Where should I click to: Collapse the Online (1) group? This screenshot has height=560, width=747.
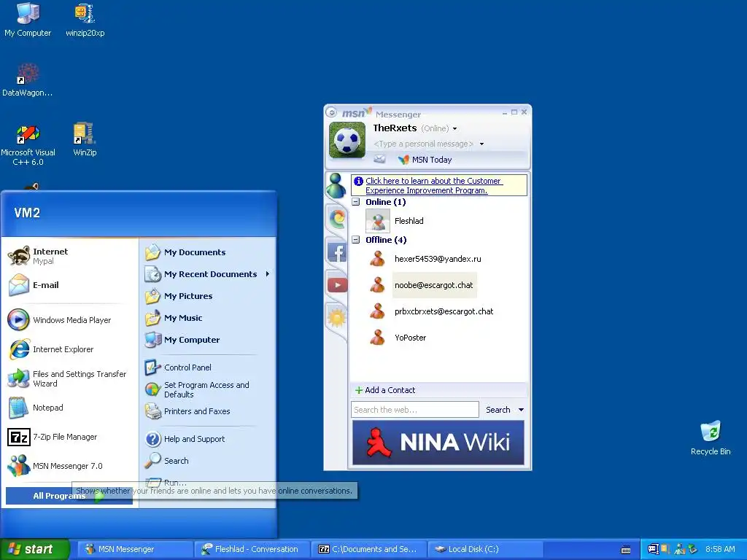tap(355, 202)
